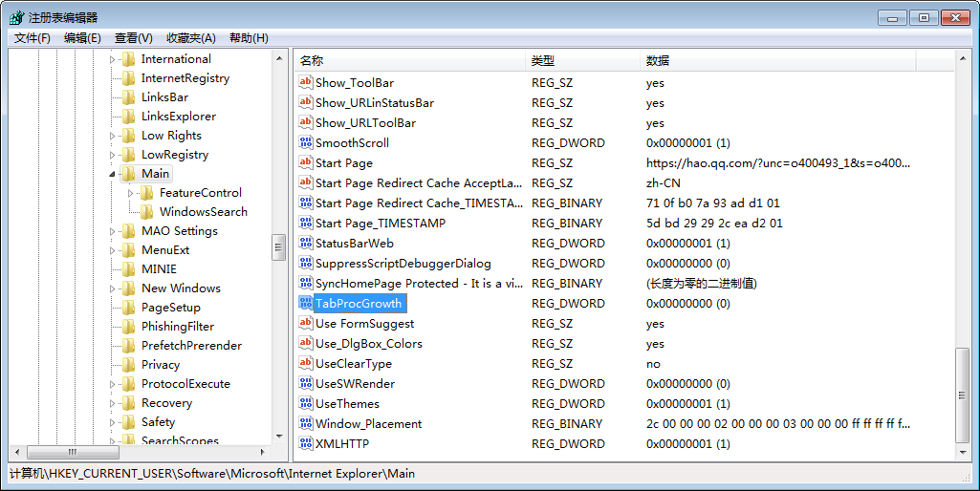
Task: Expand the FeatureControl subkey
Action: click(x=131, y=193)
